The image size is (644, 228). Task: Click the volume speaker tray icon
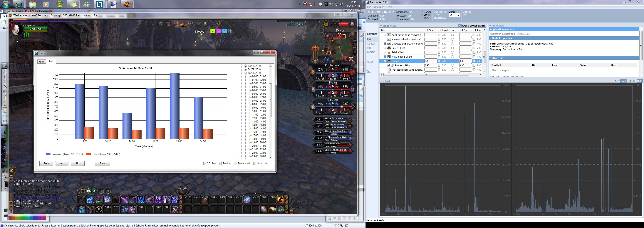tap(342, 4)
